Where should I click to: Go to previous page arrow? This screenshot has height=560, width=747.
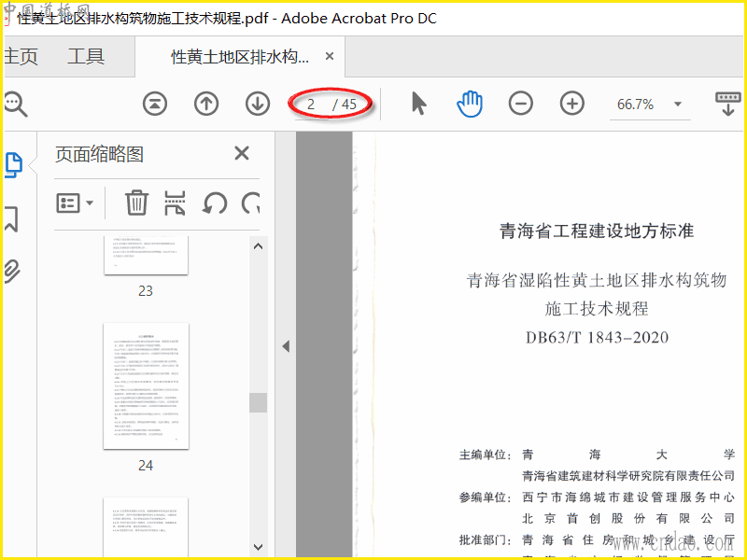coord(206,104)
